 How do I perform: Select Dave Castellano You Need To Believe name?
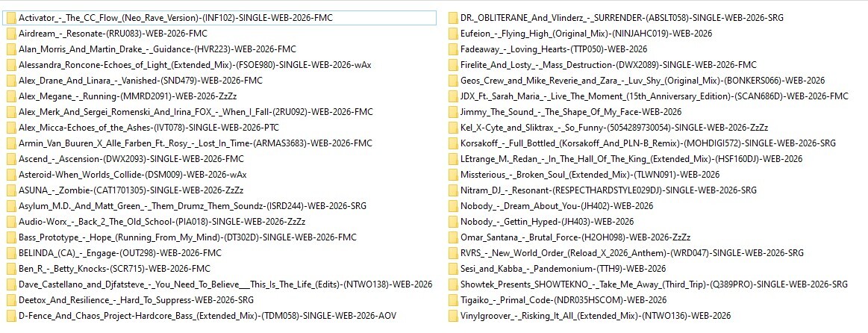click(225, 284)
